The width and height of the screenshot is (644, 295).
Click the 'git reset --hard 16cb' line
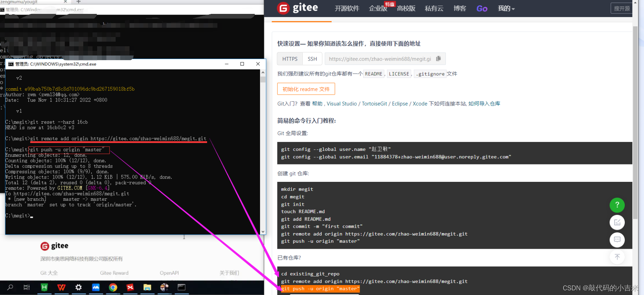pyautogui.click(x=59, y=122)
